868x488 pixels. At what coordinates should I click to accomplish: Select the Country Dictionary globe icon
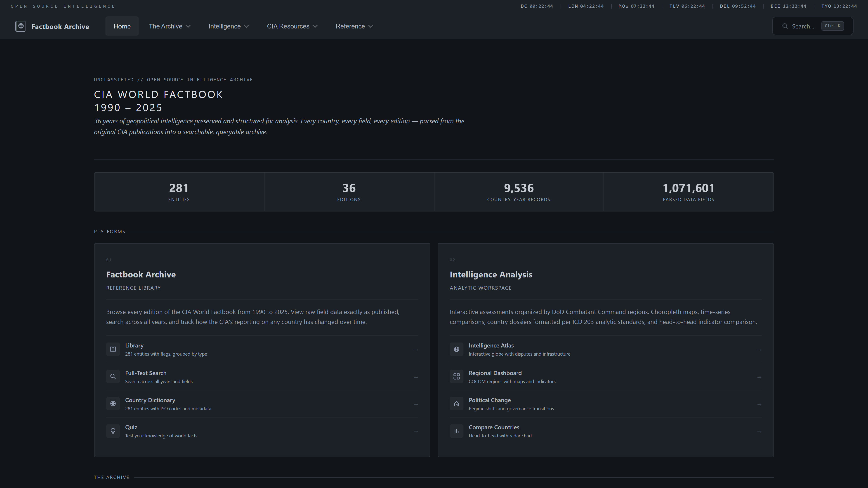(x=113, y=404)
